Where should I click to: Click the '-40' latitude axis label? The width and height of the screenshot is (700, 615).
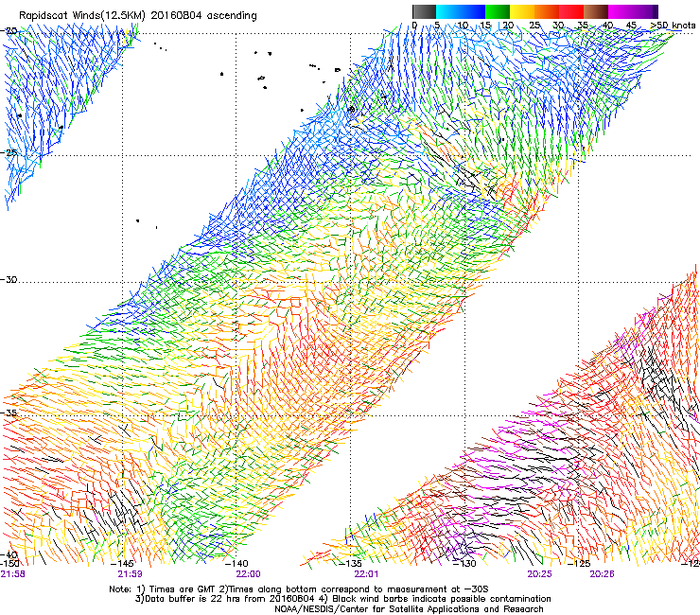[9, 554]
